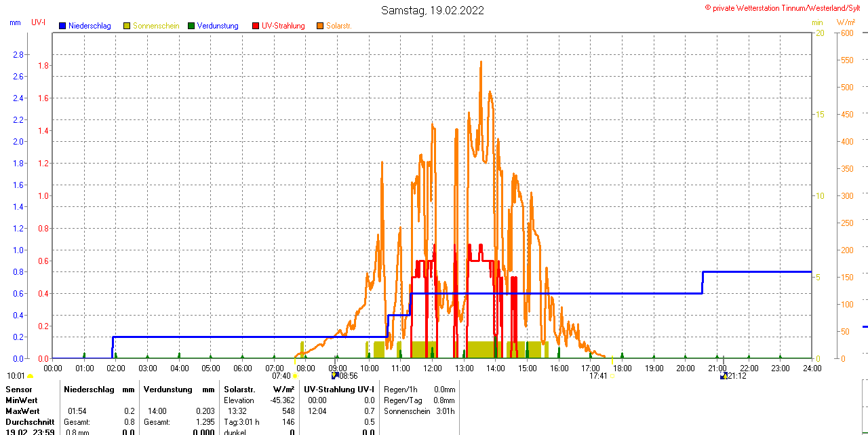Click the moon icon beside 21:12
The height and width of the screenshot is (435, 868).
tap(724, 375)
